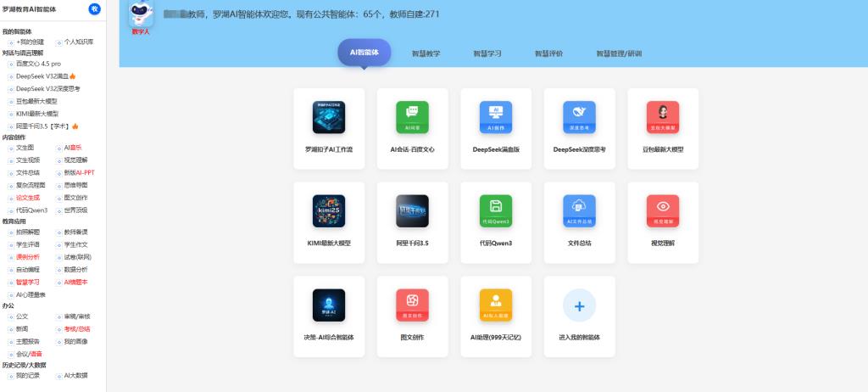Open the AI音乐 sidebar link
This screenshot has width=868, height=392.
73,148
